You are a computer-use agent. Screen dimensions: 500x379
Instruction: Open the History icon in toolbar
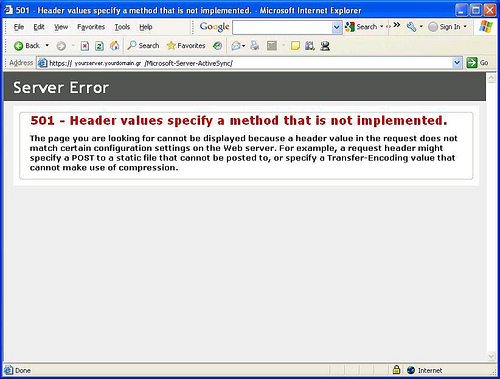click(x=218, y=46)
